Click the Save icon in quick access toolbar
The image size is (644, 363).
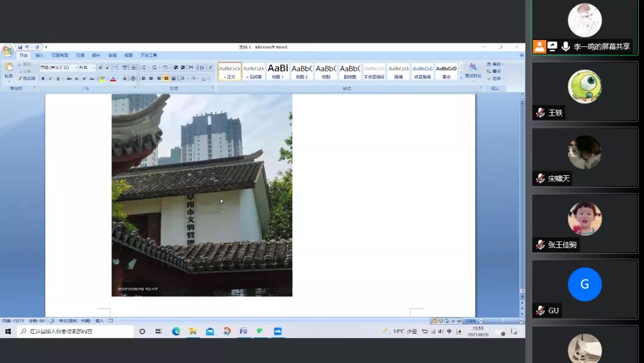click(20, 47)
